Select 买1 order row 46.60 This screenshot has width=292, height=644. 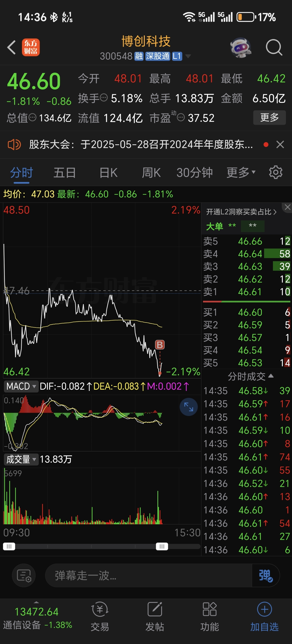[x=246, y=312]
